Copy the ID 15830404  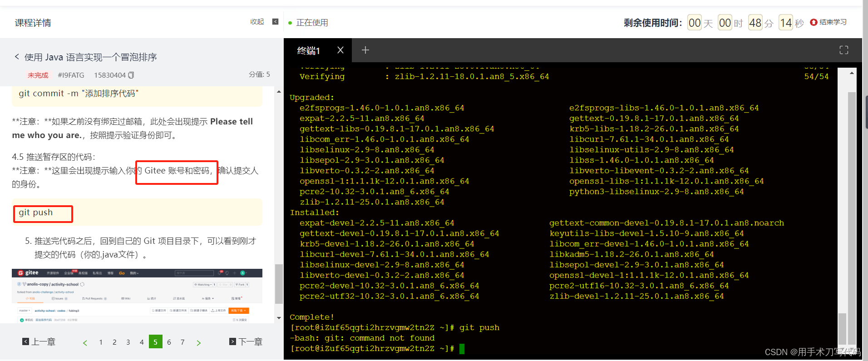click(x=131, y=75)
